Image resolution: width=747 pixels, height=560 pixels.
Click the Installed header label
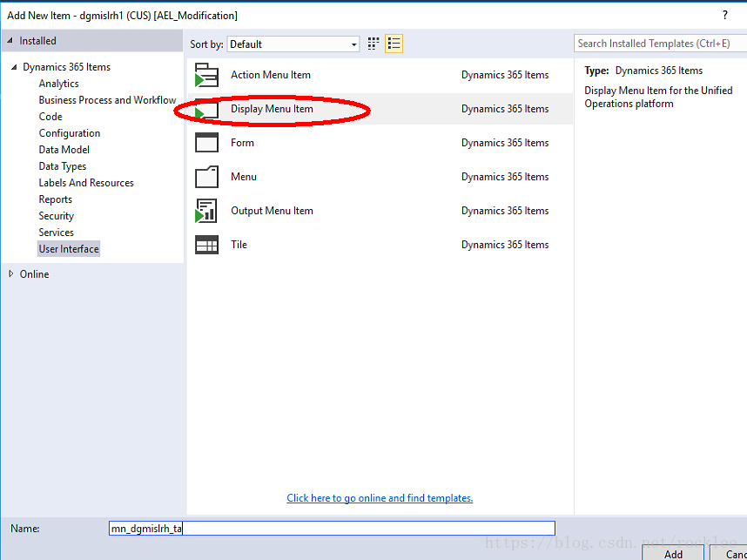click(37, 41)
